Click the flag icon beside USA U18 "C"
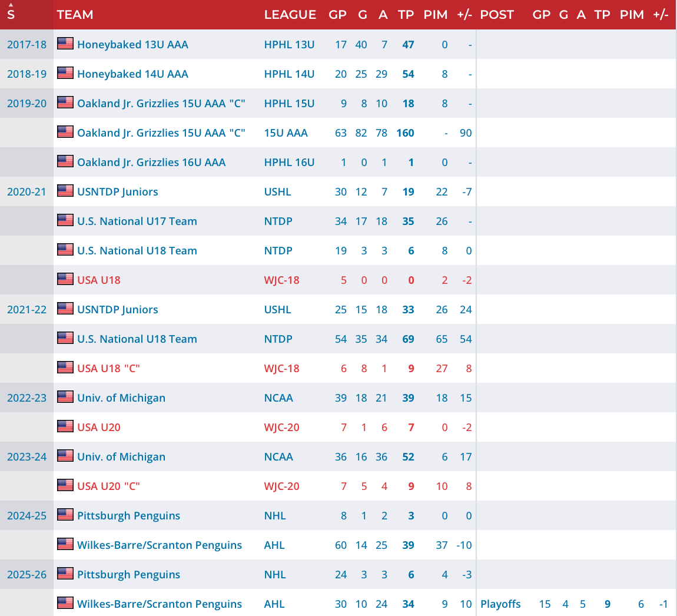This screenshot has width=677, height=616. coord(65,367)
